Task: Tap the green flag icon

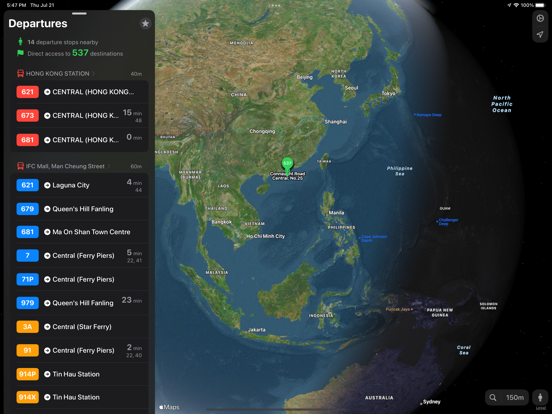Action: click(x=20, y=53)
